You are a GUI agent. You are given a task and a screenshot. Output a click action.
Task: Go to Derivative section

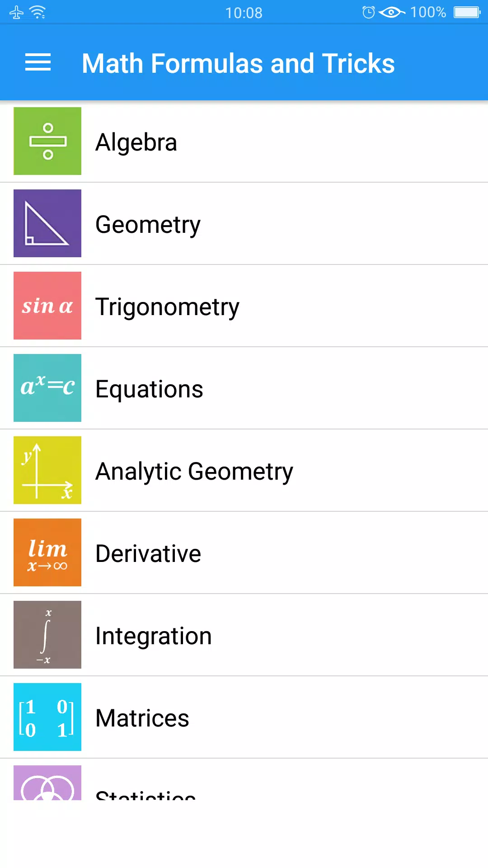pos(244,553)
